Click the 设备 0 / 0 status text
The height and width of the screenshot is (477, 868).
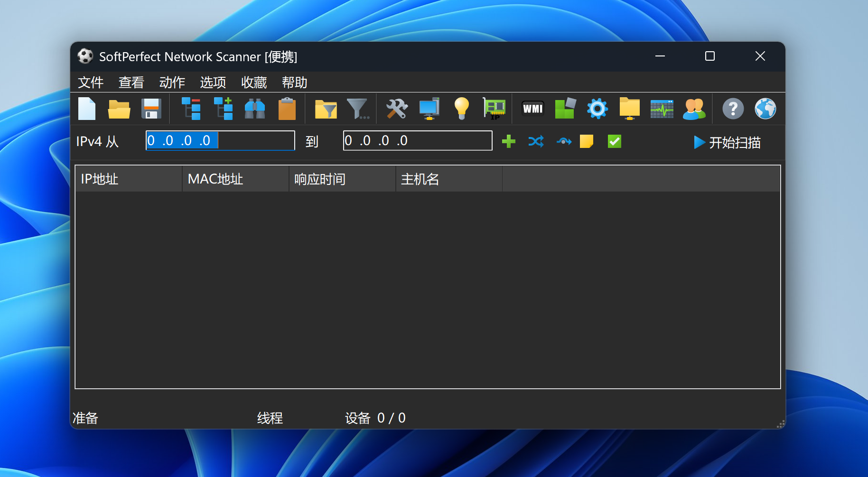[375, 418]
